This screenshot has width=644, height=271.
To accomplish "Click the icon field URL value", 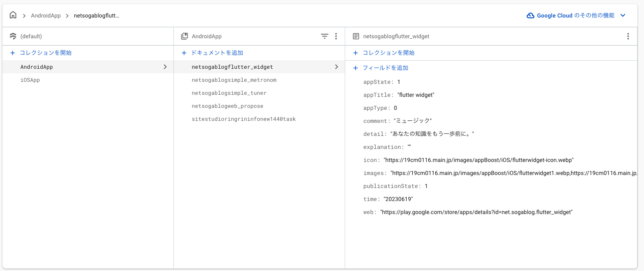I will 478,160.
